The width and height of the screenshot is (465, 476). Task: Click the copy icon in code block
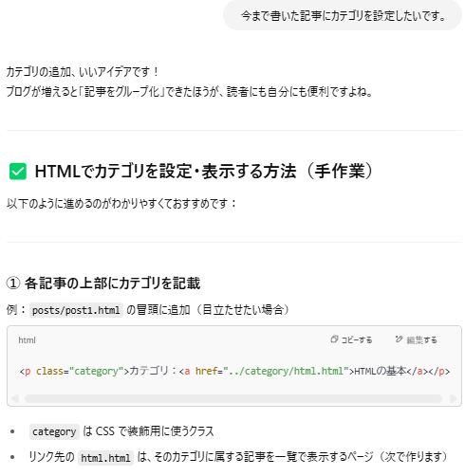click(334, 339)
